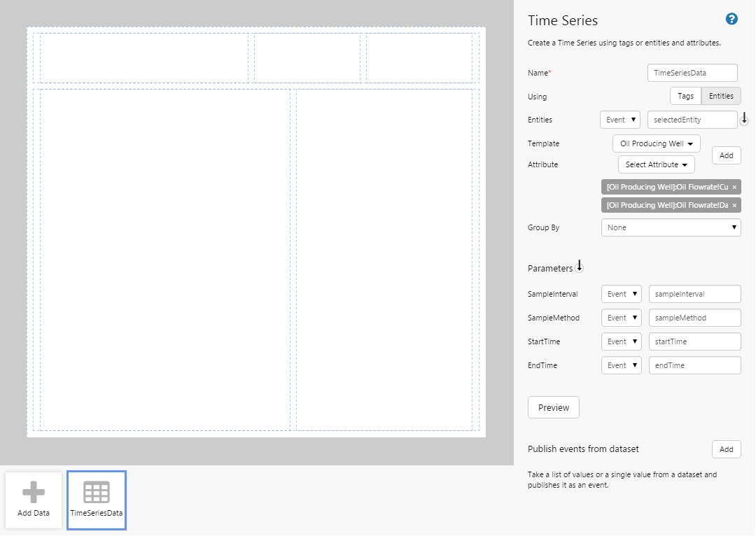Switch Using mode to Tags
This screenshot has height=536, width=756.
pos(685,97)
